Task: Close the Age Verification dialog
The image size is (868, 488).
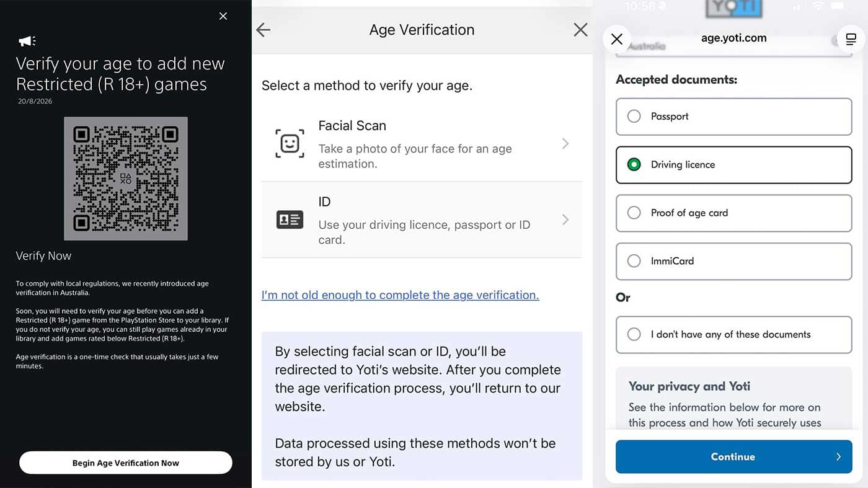Action: tap(580, 30)
